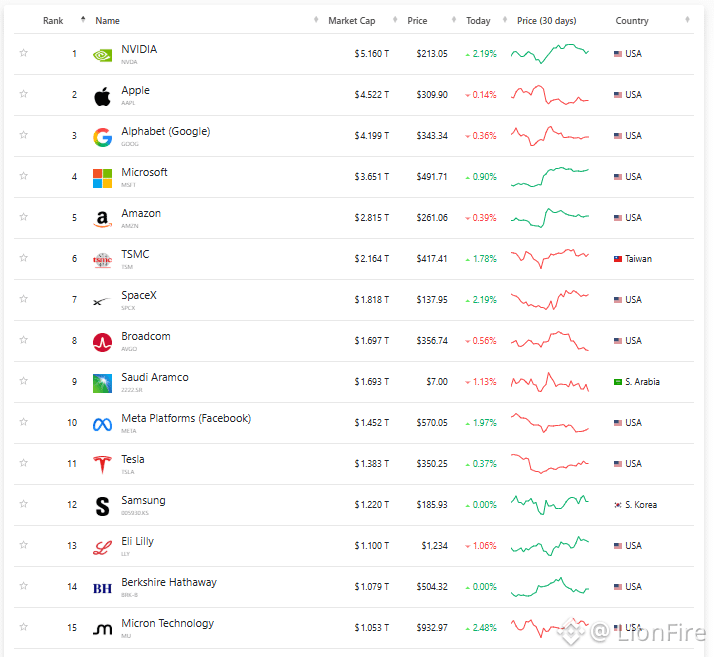Click Eli Lilly's 1.06% daily change

[481, 545]
